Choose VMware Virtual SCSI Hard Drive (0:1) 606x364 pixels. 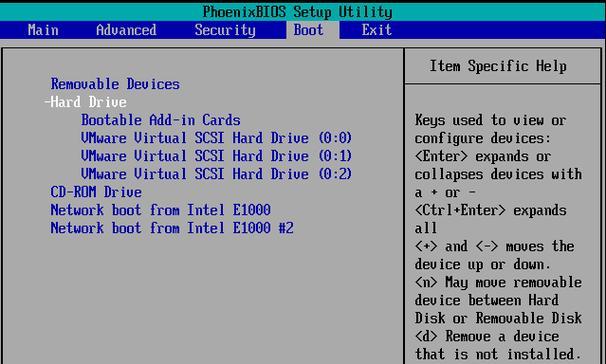(x=216, y=156)
